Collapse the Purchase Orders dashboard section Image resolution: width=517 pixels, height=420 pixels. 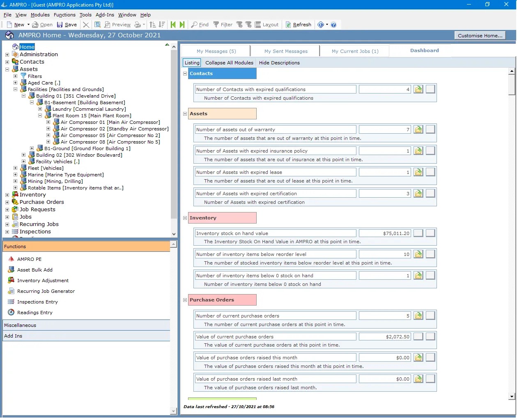185,300
